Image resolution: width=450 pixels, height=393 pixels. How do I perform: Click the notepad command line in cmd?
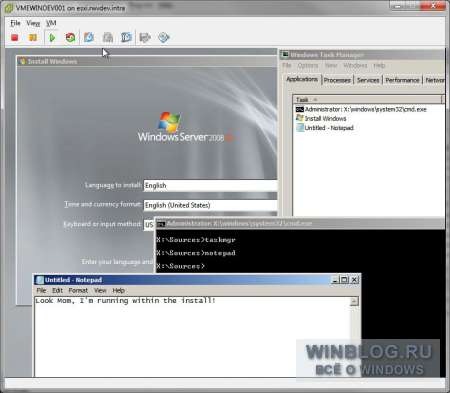coord(196,253)
